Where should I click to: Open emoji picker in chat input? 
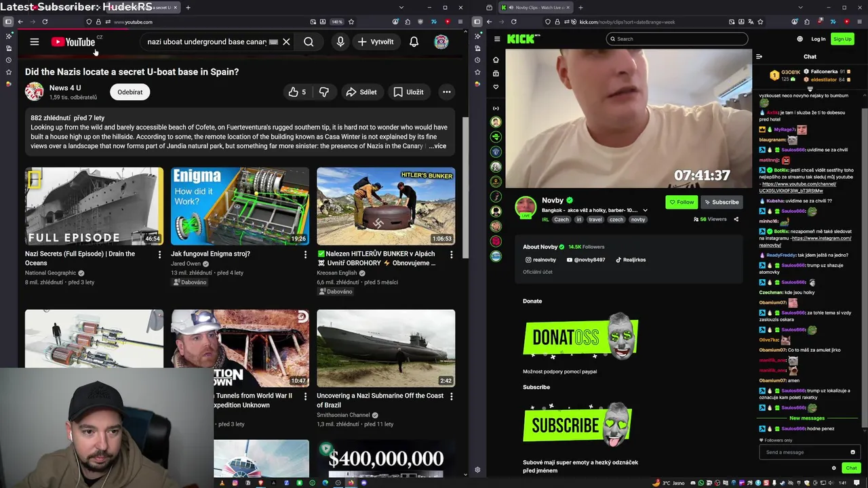tap(853, 452)
